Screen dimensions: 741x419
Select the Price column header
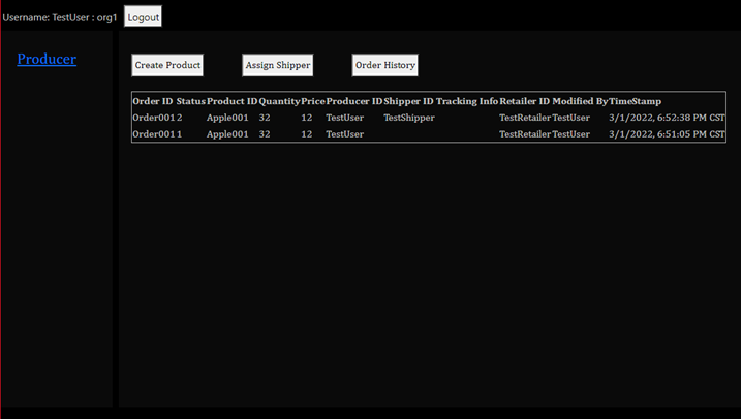pos(313,101)
